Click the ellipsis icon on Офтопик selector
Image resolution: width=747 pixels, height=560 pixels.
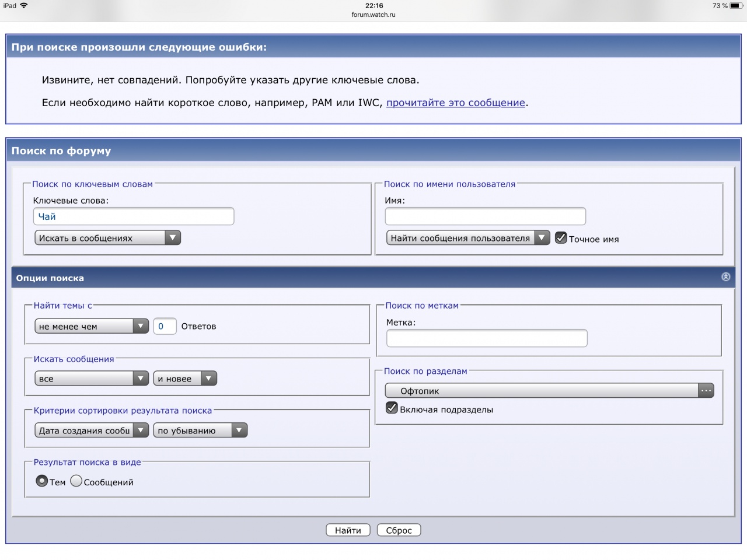coord(706,391)
